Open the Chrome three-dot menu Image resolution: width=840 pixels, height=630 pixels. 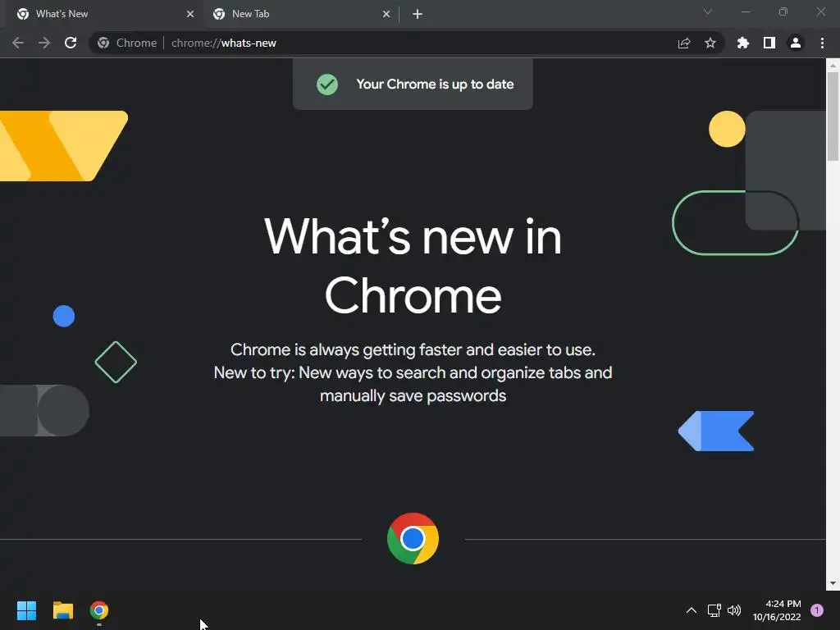pyautogui.click(x=822, y=43)
